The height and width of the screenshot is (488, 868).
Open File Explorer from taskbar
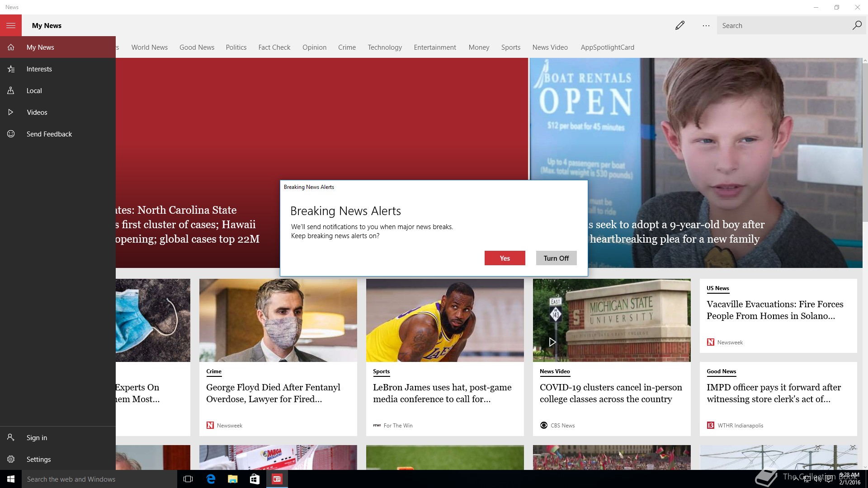point(232,479)
